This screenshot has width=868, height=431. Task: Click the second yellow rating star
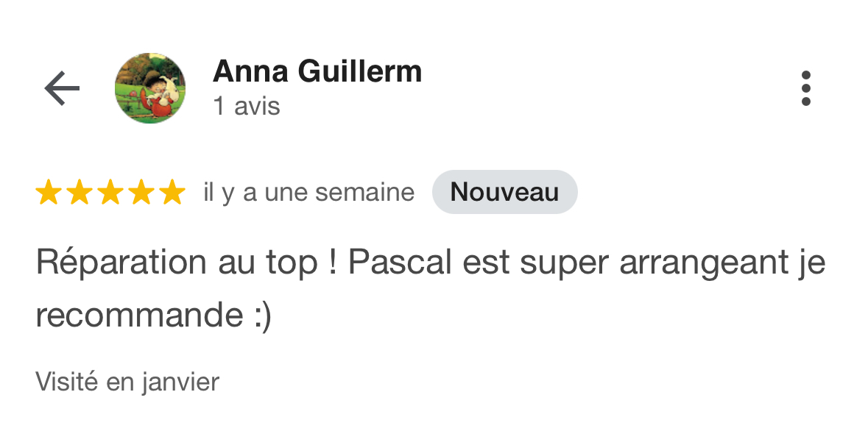click(80, 192)
